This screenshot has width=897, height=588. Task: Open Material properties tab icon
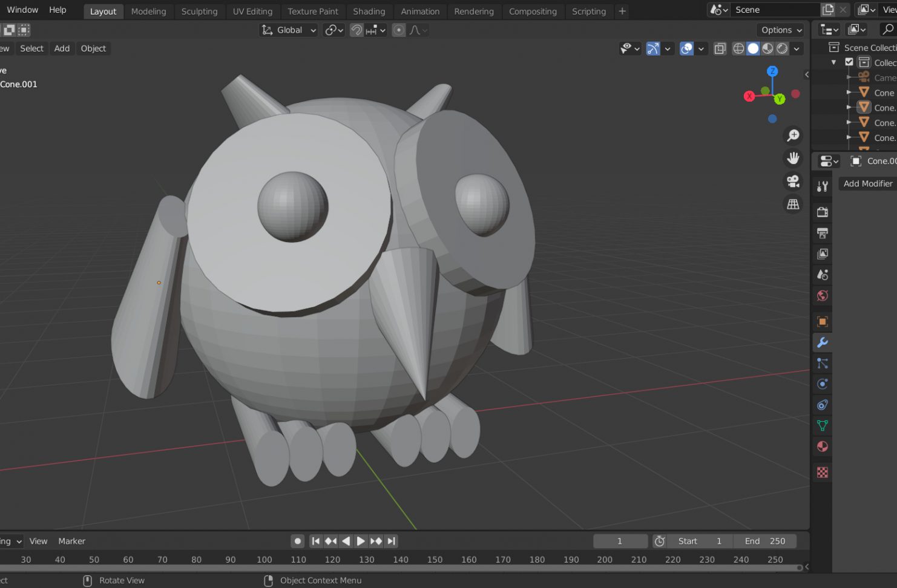(822, 446)
